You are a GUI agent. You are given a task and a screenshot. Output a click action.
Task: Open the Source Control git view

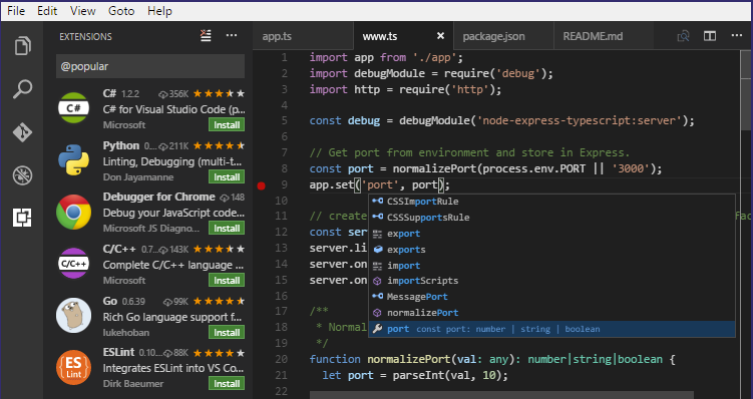(23, 132)
